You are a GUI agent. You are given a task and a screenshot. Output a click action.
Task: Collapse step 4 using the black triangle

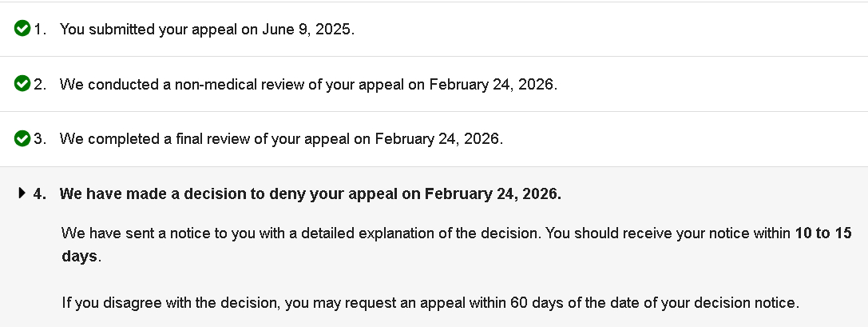click(x=22, y=193)
